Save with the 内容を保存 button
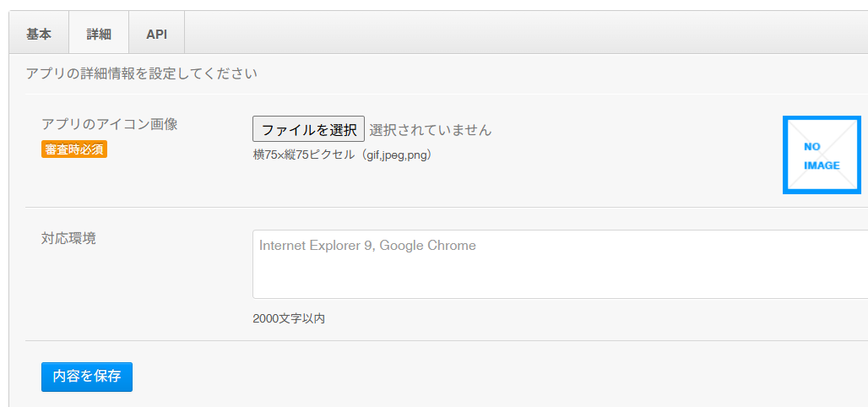This screenshot has height=407, width=868. click(87, 377)
